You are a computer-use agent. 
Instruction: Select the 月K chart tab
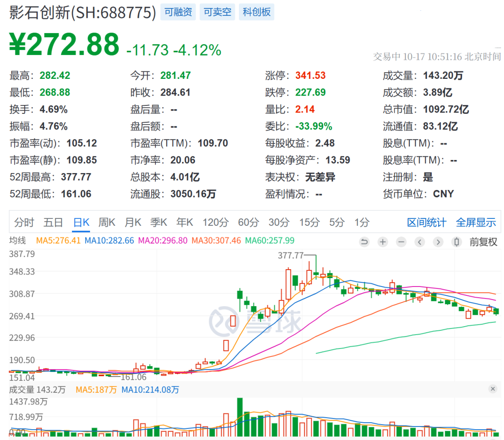[133, 223]
